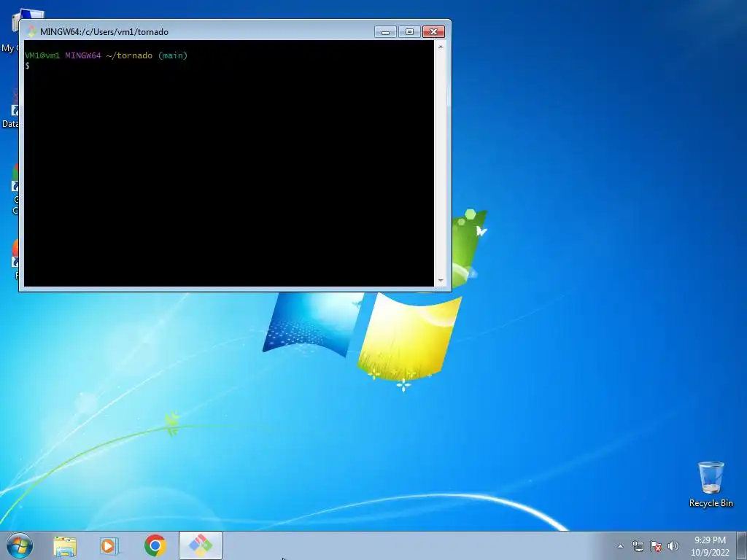Open the volume speaker tray icon
The height and width of the screenshot is (560, 747).
click(673, 546)
